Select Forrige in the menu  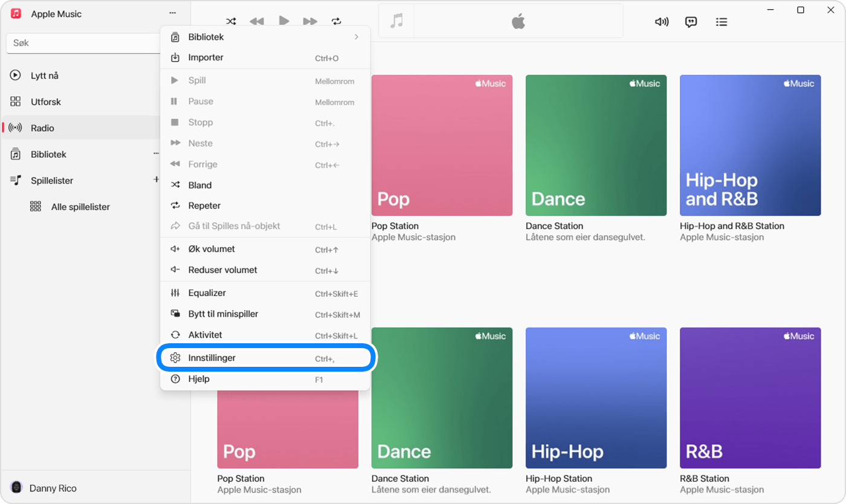point(265,164)
